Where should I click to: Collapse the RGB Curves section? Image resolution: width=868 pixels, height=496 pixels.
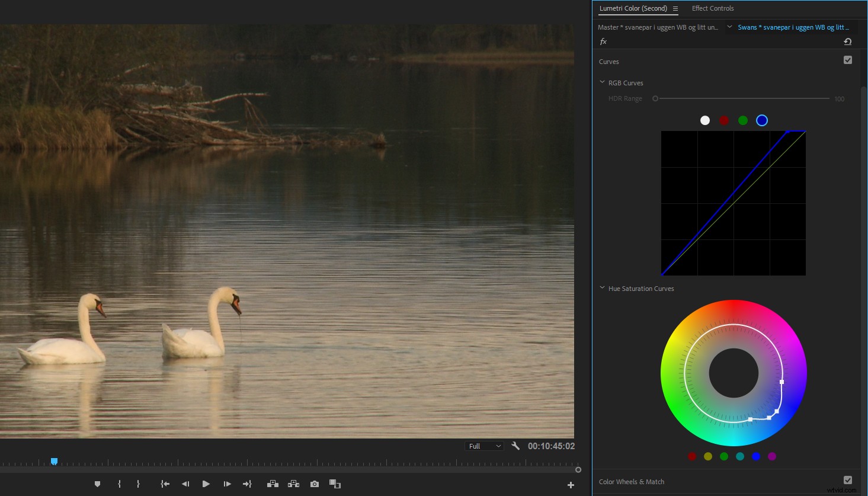click(602, 82)
